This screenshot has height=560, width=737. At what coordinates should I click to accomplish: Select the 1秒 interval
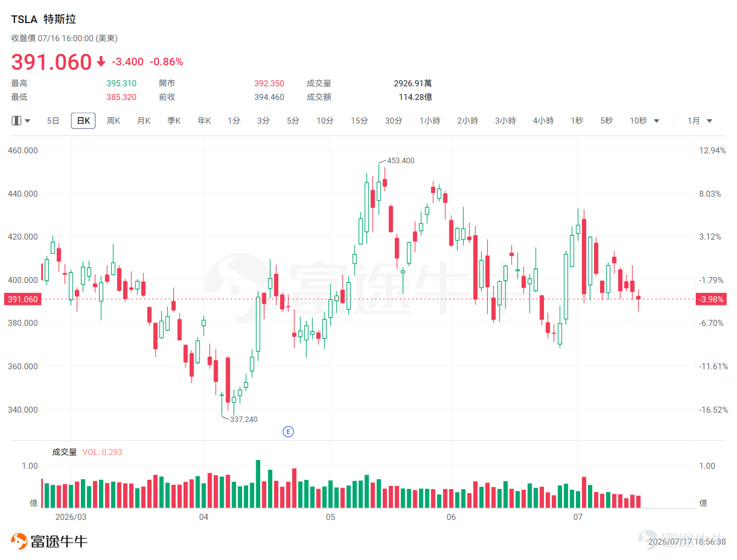[x=577, y=120]
